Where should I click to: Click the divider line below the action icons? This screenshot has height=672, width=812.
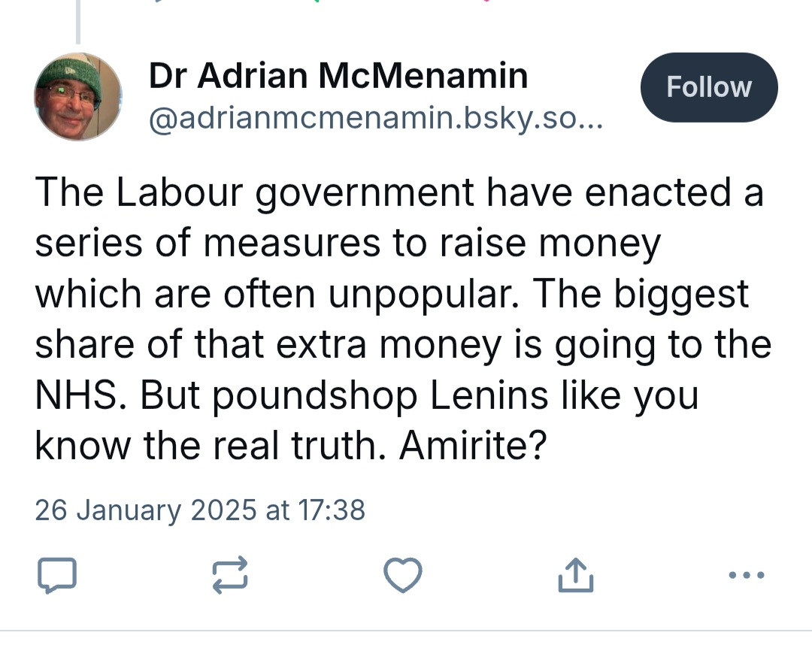(406, 630)
